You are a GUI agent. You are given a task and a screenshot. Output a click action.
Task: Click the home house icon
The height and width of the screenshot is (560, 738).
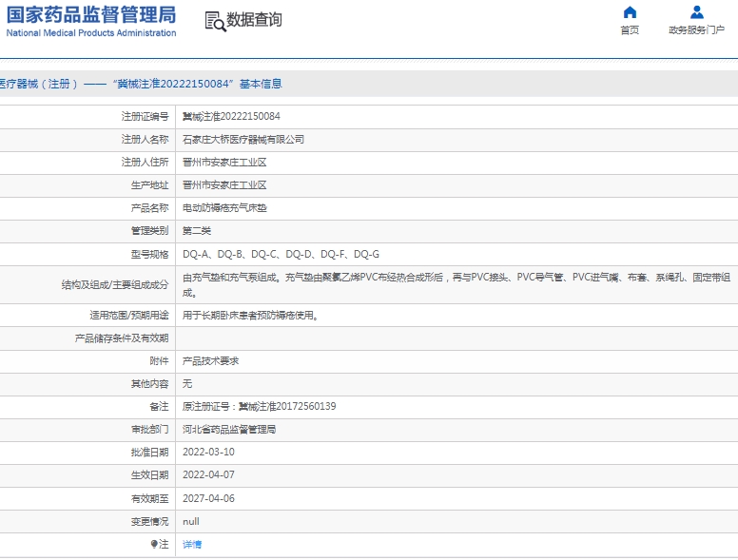[x=630, y=12]
